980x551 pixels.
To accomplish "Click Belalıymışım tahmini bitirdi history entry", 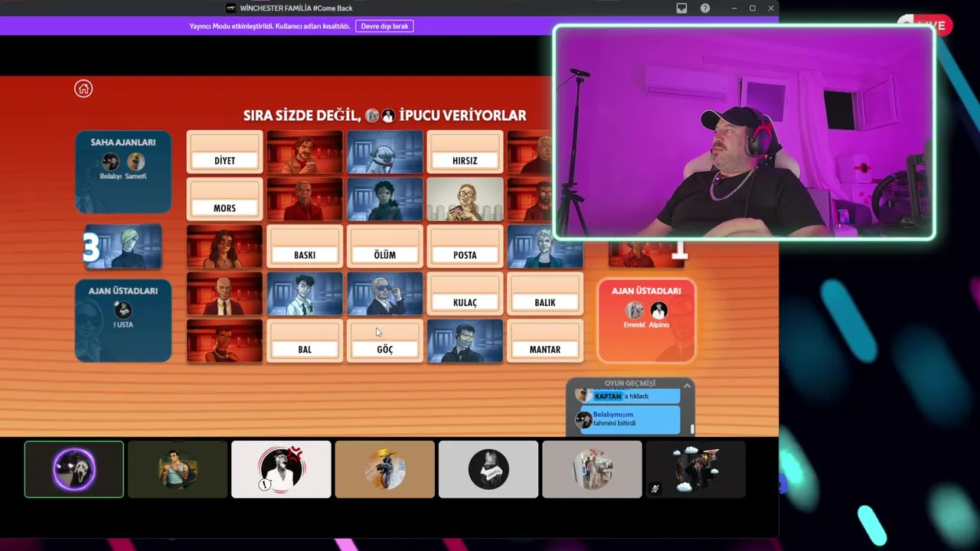I will click(628, 419).
